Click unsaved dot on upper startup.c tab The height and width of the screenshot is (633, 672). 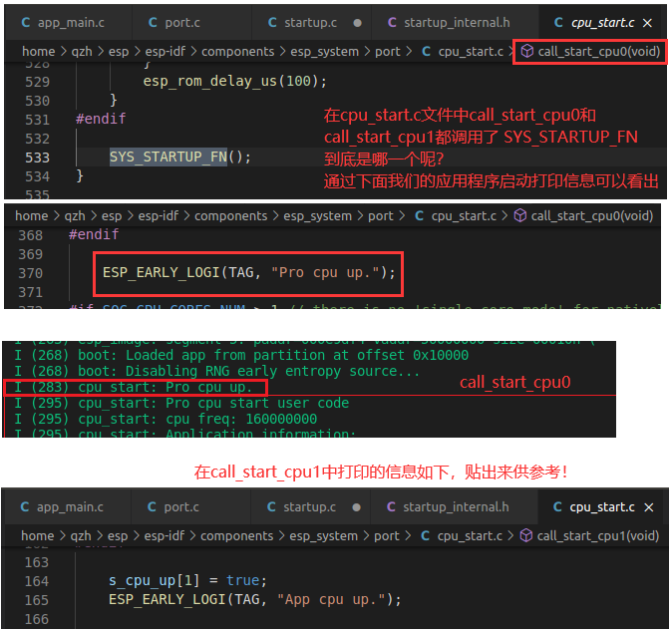357,23
